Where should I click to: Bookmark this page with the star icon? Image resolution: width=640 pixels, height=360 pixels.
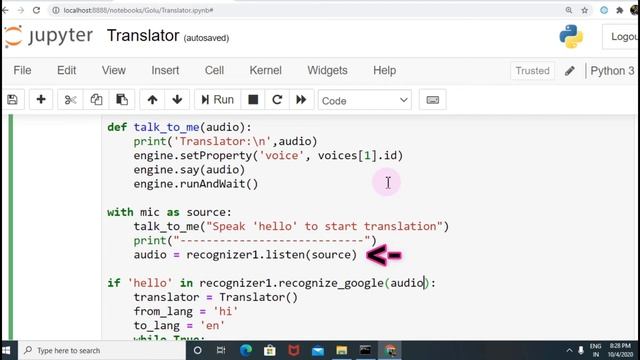click(584, 10)
